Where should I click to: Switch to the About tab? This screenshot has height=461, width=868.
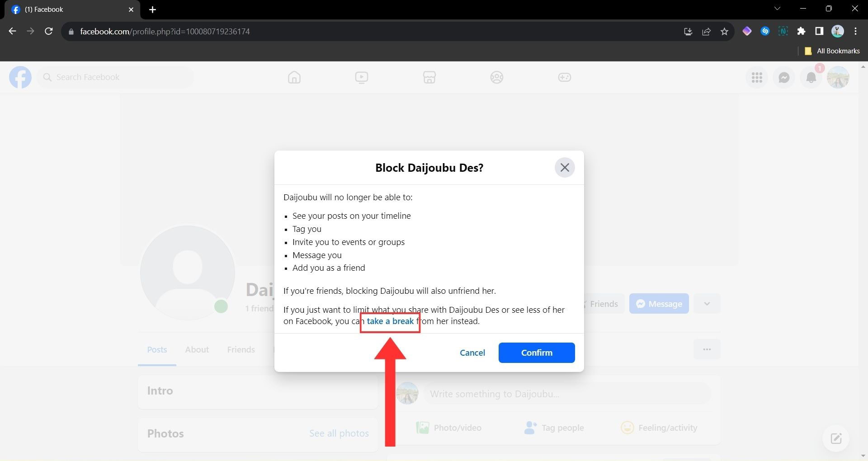coord(197,349)
